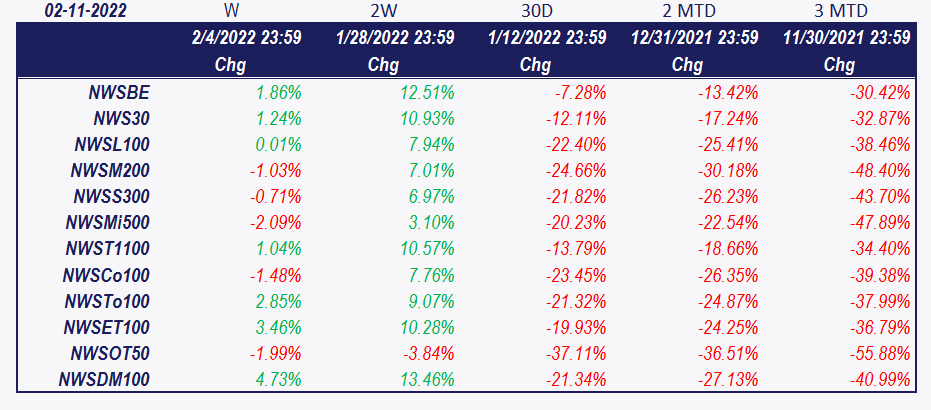Select the 2W column header
Screen dimensions: 931x410
tap(384, 11)
